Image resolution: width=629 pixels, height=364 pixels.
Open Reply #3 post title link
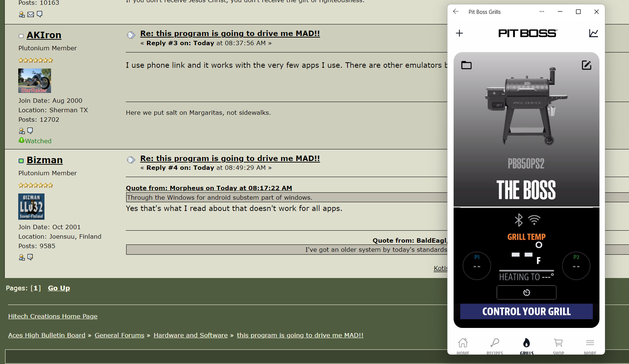(x=230, y=34)
